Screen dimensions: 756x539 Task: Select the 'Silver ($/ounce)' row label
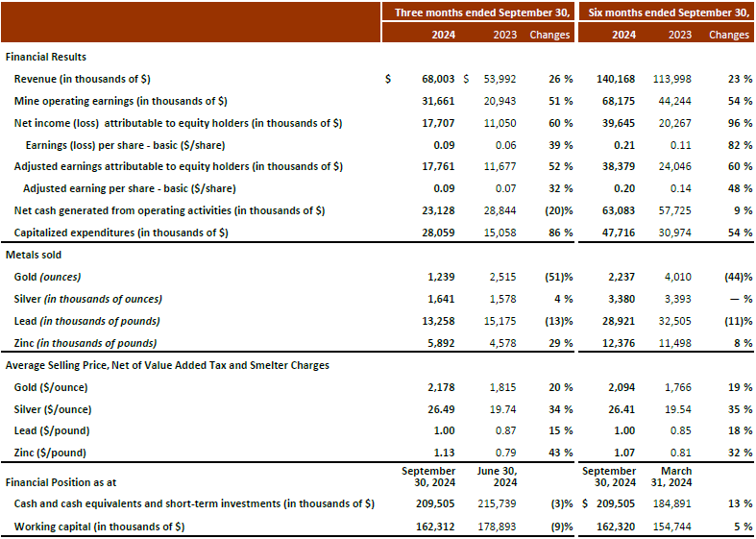(x=57, y=409)
